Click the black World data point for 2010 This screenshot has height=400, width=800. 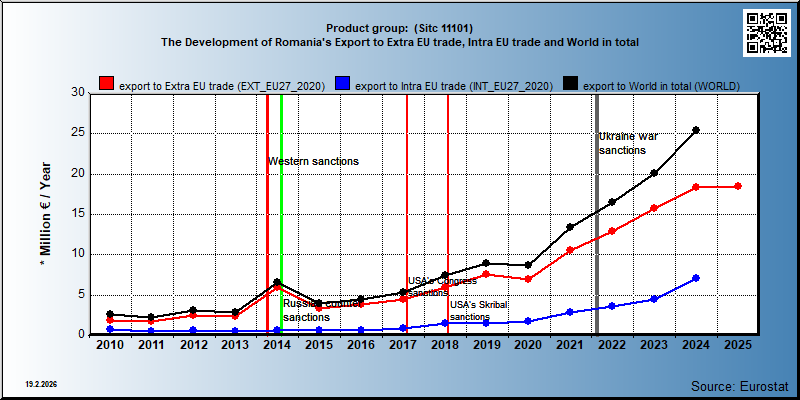(x=110, y=314)
